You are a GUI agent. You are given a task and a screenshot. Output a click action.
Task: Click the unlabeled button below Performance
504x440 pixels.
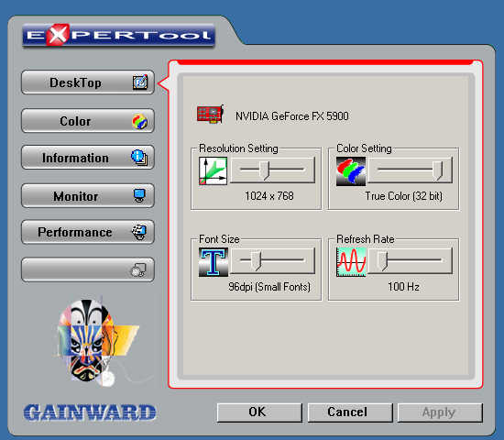88,269
